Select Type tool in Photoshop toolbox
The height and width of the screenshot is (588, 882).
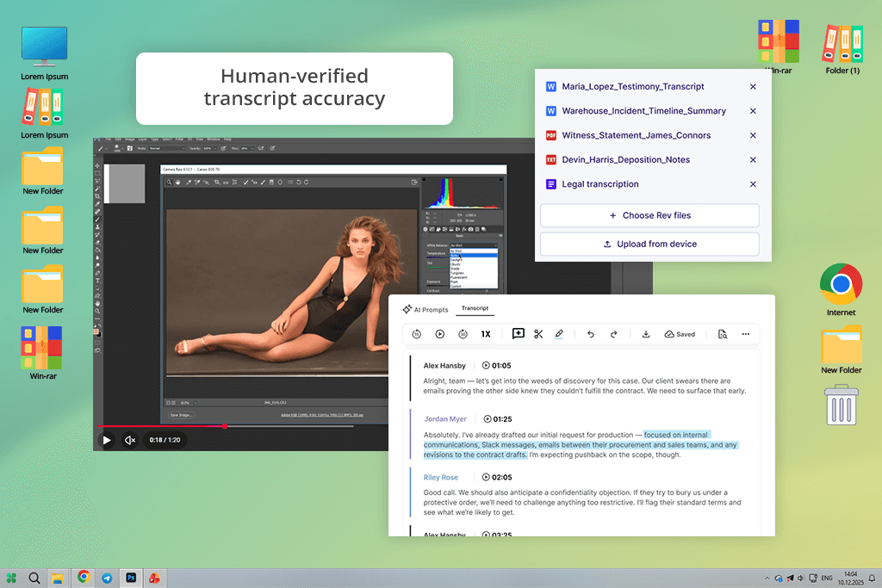coord(97,281)
